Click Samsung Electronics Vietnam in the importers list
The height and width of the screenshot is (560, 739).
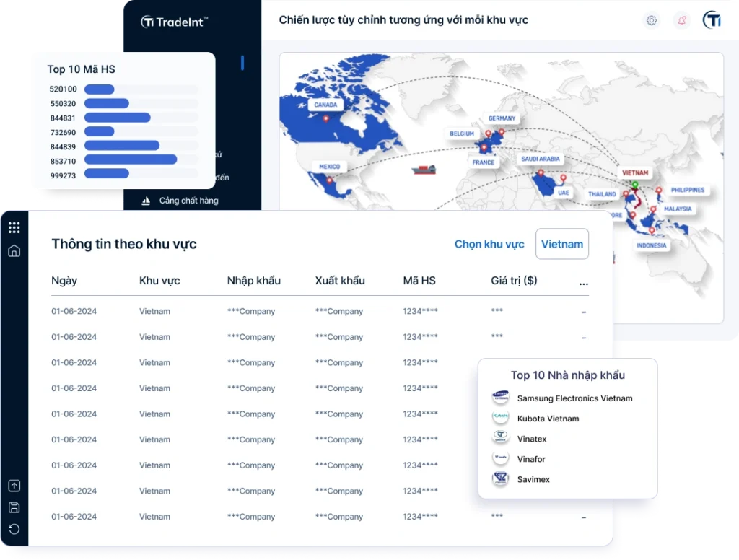click(574, 398)
